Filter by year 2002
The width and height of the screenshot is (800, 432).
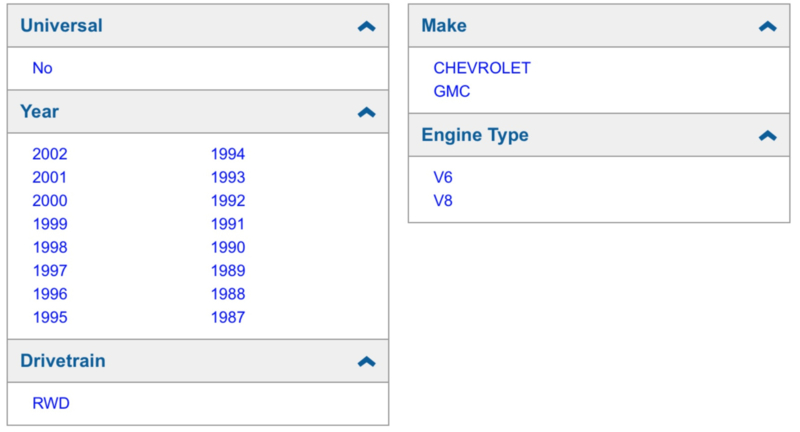(x=50, y=154)
